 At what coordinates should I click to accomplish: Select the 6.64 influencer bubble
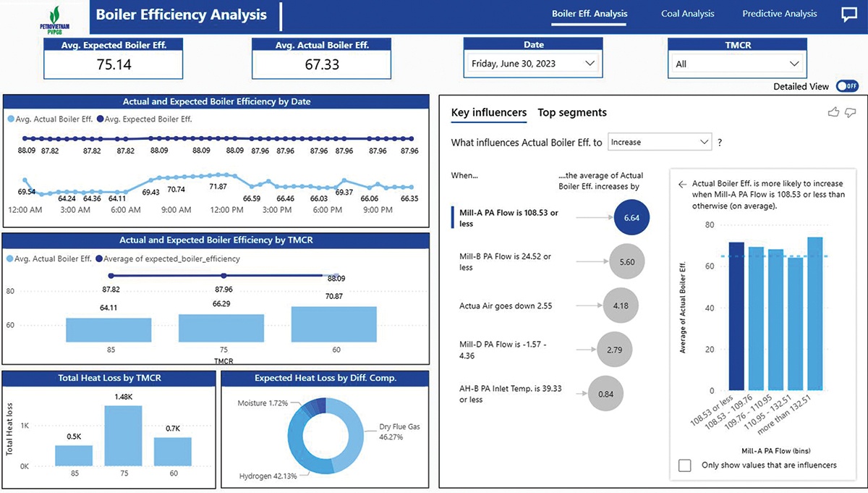[631, 218]
